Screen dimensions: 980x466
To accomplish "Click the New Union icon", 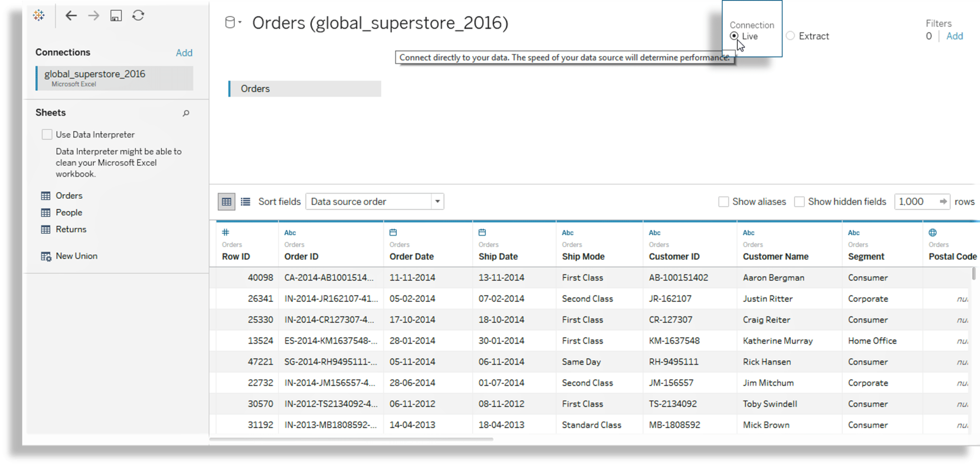I will click(46, 256).
